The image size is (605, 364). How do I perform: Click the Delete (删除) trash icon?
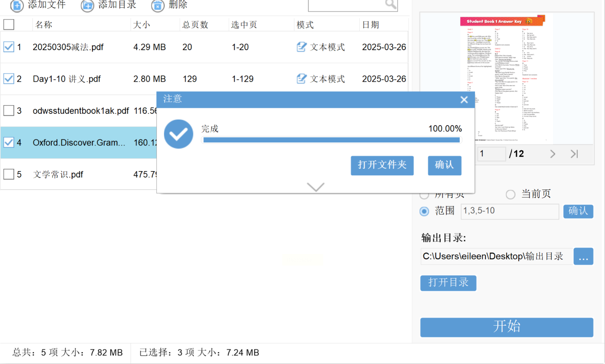(157, 6)
